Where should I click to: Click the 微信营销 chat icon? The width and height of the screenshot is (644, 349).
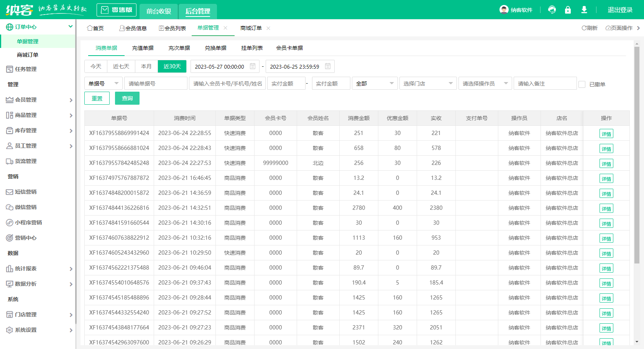(x=10, y=207)
